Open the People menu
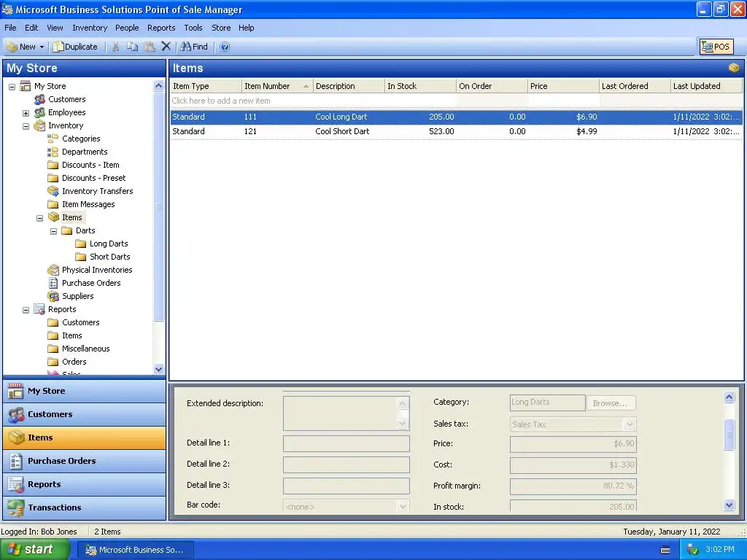 (x=127, y=28)
